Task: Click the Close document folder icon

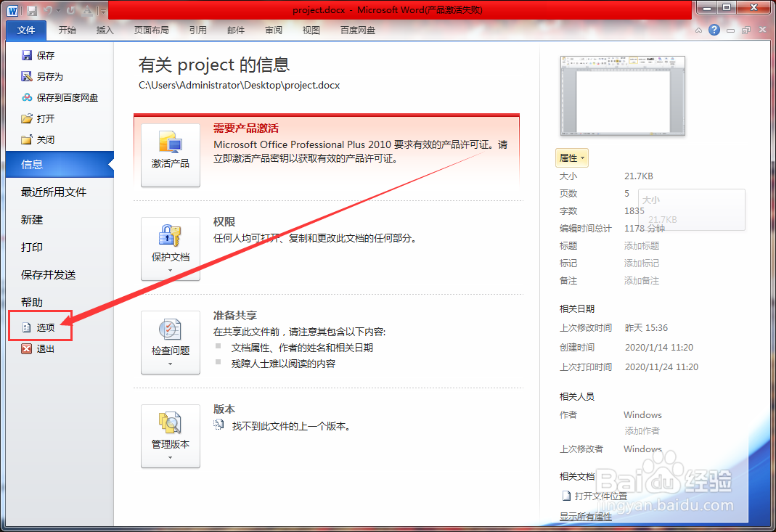Action: tap(27, 139)
